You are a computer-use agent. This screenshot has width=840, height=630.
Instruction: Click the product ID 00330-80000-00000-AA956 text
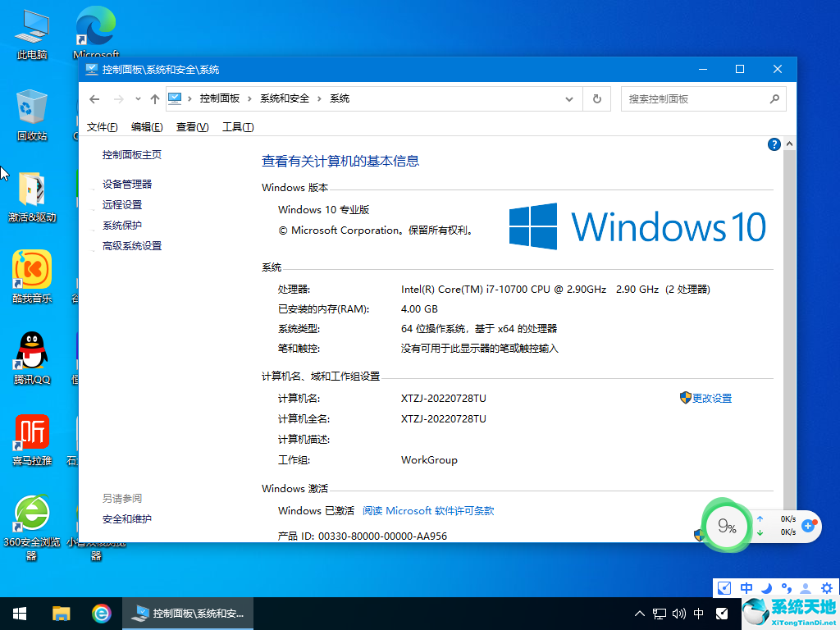[x=382, y=536]
